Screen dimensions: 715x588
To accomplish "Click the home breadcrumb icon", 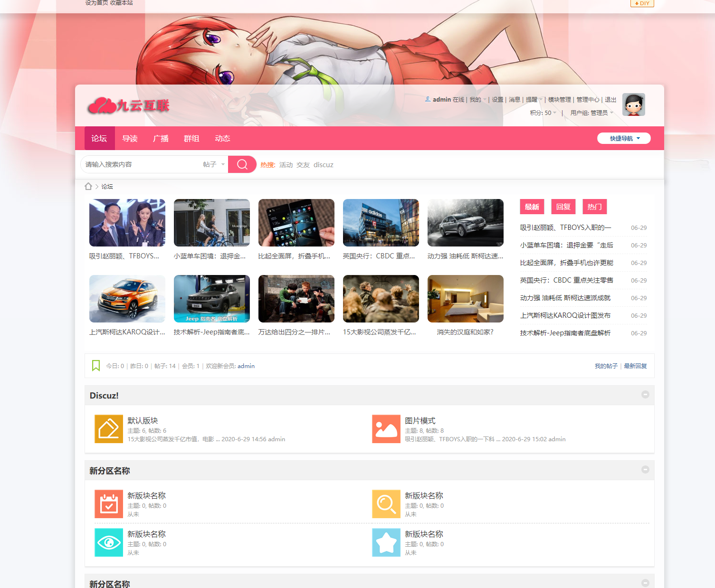I will 88,186.
